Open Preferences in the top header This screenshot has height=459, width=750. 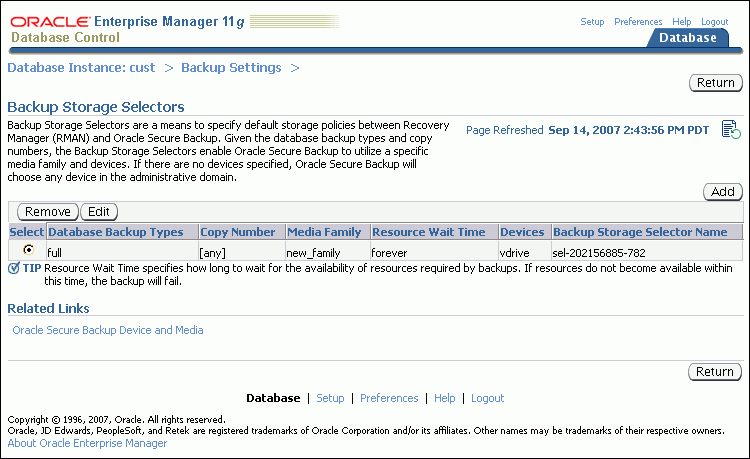coord(638,22)
